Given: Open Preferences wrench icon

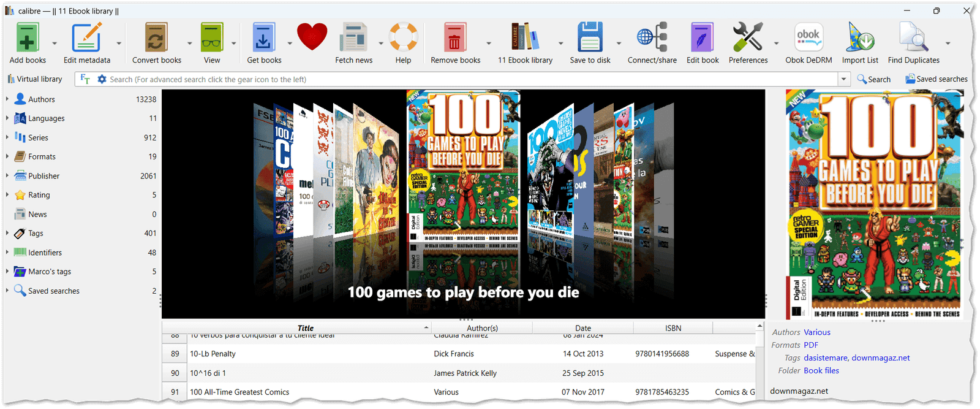Looking at the screenshot, I should (x=748, y=38).
